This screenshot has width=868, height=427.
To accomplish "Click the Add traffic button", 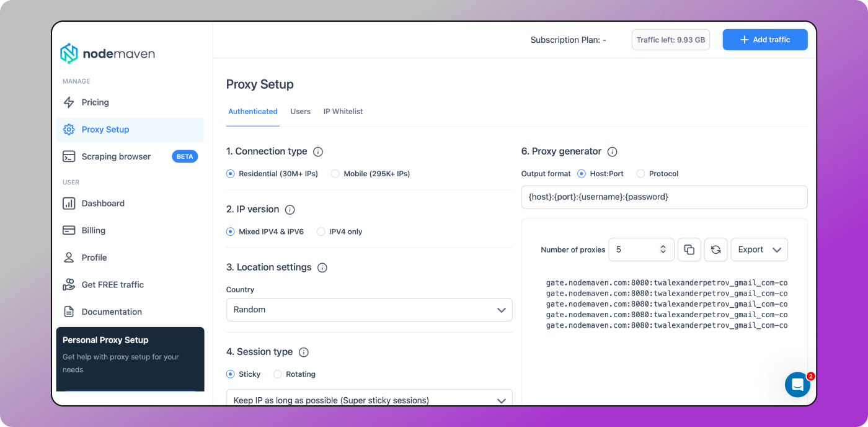I will click(x=765, y=39).
